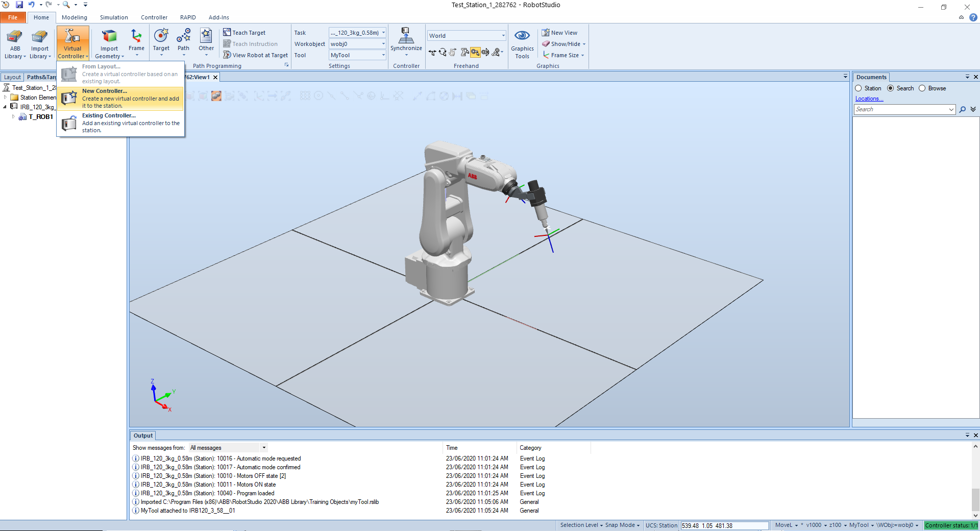Open the Workobject wobj0 dropdown
Viewport: 980px width, 531px height.
(x=383, y=44)
